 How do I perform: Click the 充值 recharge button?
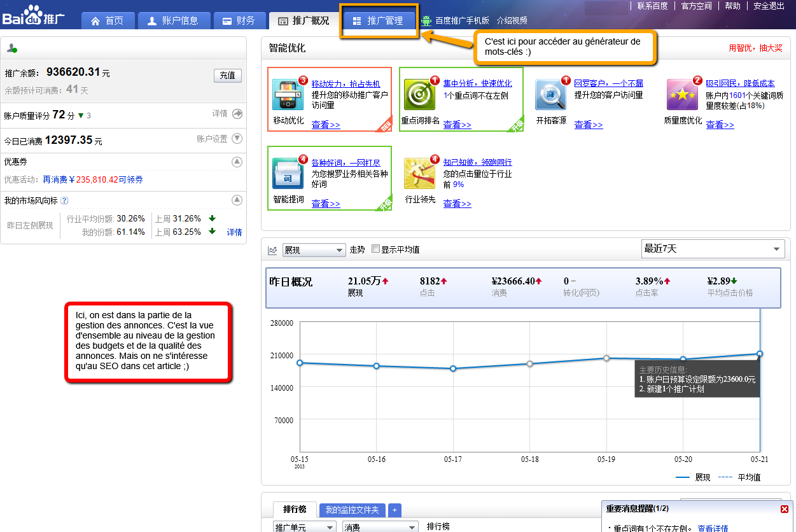pyautogui.click(x=227, y=75)
